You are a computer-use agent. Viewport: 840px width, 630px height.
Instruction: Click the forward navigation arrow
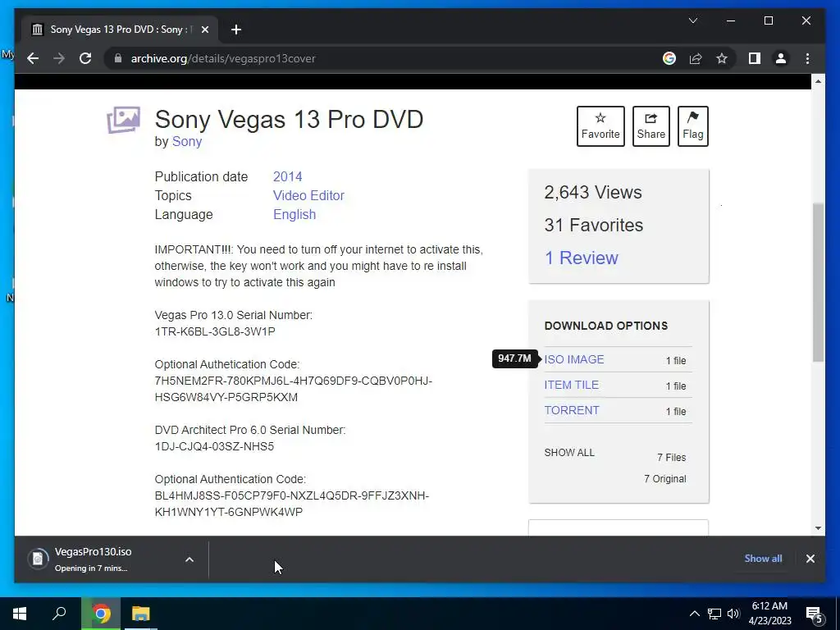[x=59, y=58]
